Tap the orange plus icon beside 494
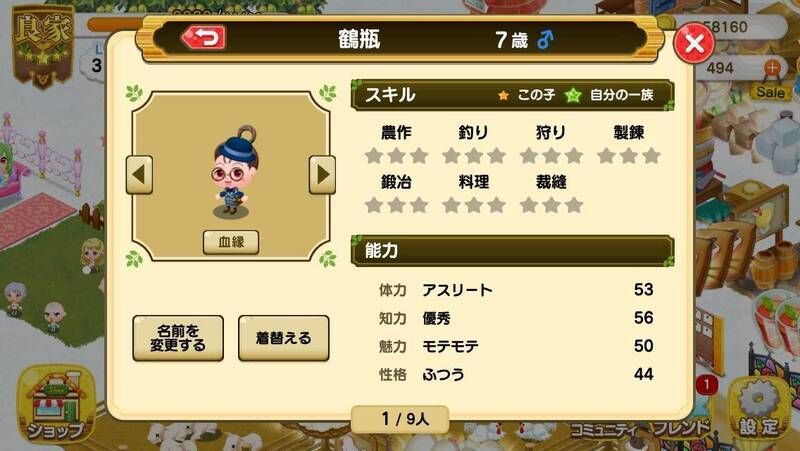Image resolution: width=800 pixels, height=451 pixels. 772,67
